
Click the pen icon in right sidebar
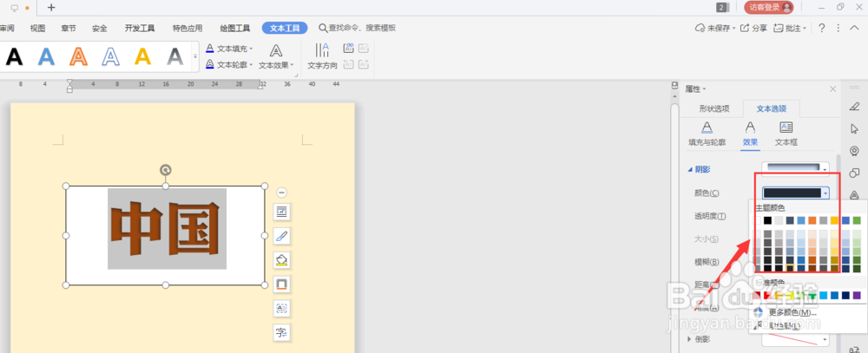[x=854, y=106]
